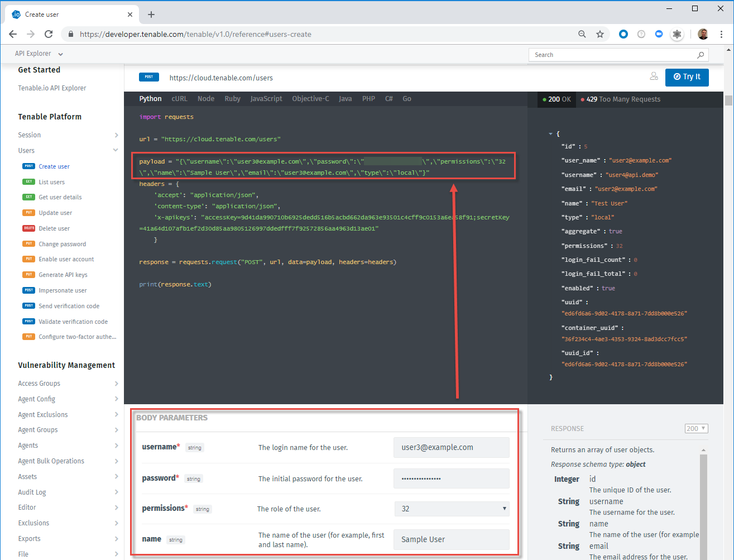Open the List users link
734x560 pixels.
coord(51,182)
